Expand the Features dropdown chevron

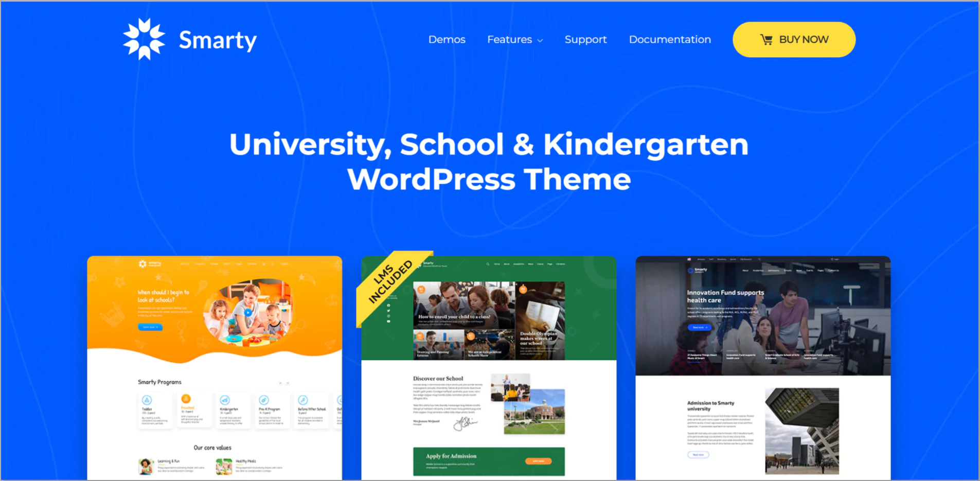click(540, 41)
